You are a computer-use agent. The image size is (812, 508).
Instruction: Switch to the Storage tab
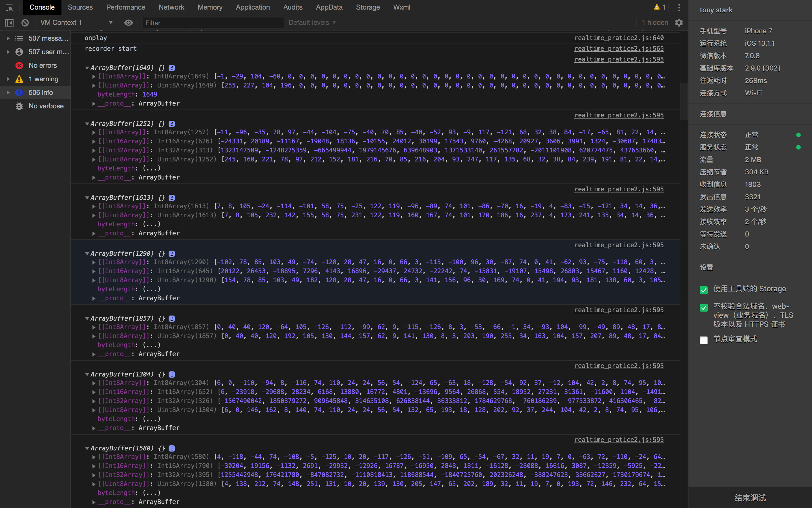coord(368,7)
